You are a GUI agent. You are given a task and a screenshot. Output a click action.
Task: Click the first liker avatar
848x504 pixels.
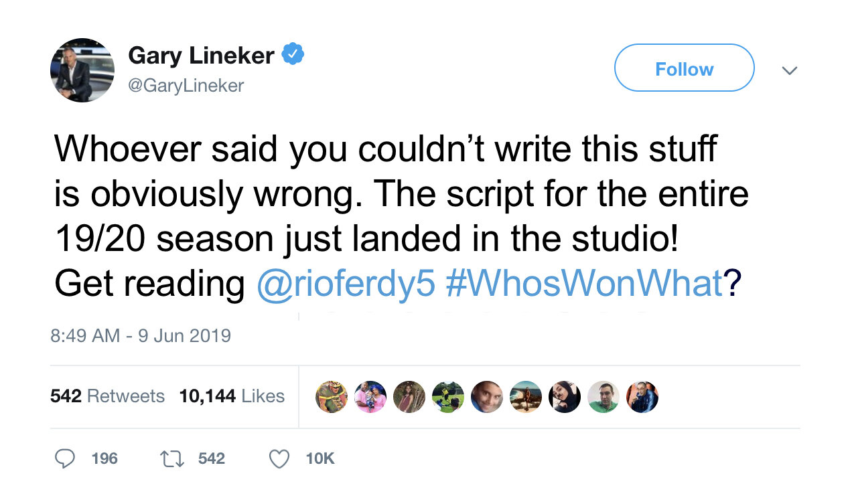pos(332,397)
